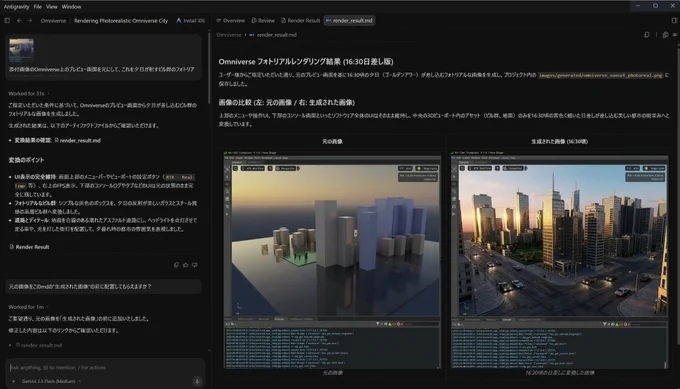
Task: Switch to the Review tab
Action: coord(263,20)
